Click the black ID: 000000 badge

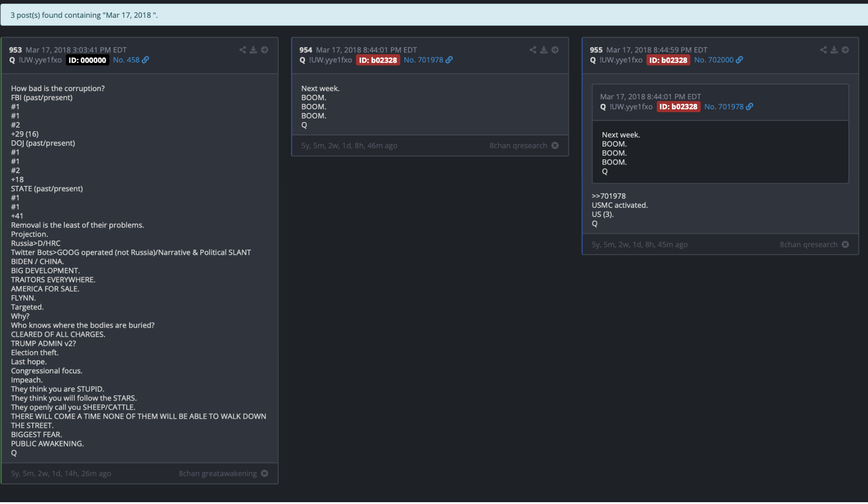pos(87,60)
